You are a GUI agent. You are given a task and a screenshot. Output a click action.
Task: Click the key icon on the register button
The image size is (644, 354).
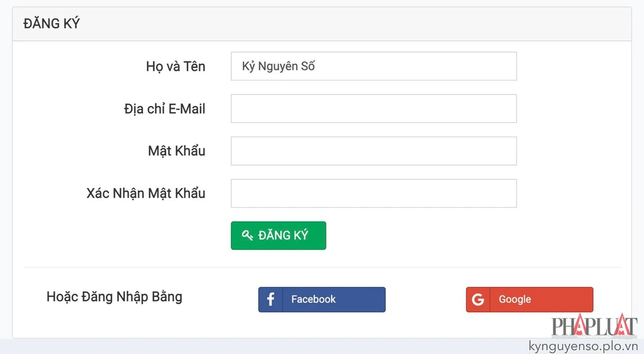click(247, 236)
